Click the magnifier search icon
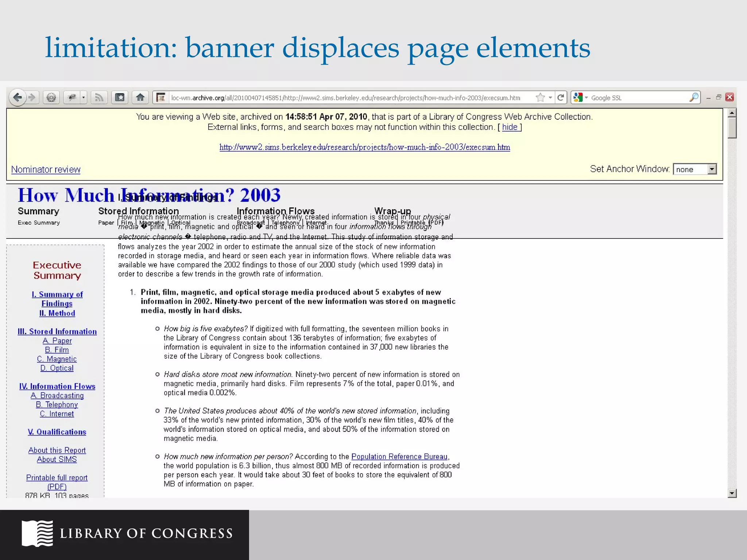747x560 pixels. (694, 97)
